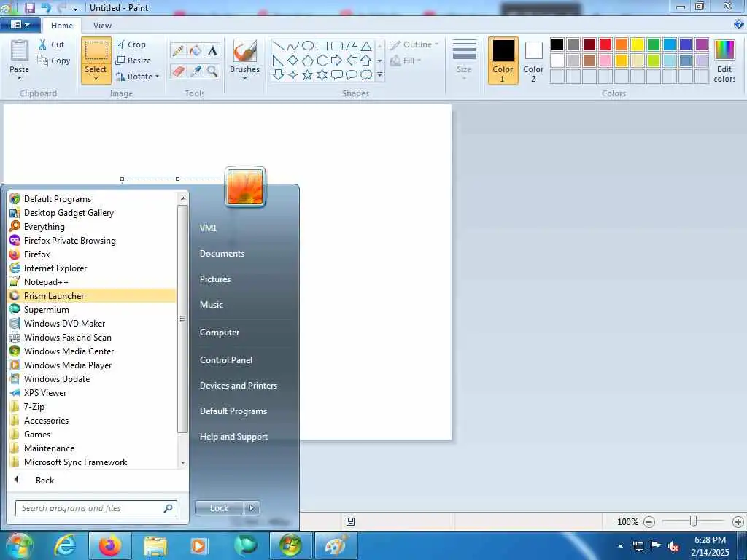The height and width of the screenshot is (560, 747).
Task: Click the Copy icon in Clipboard group
Action: [x=43, y=61]
